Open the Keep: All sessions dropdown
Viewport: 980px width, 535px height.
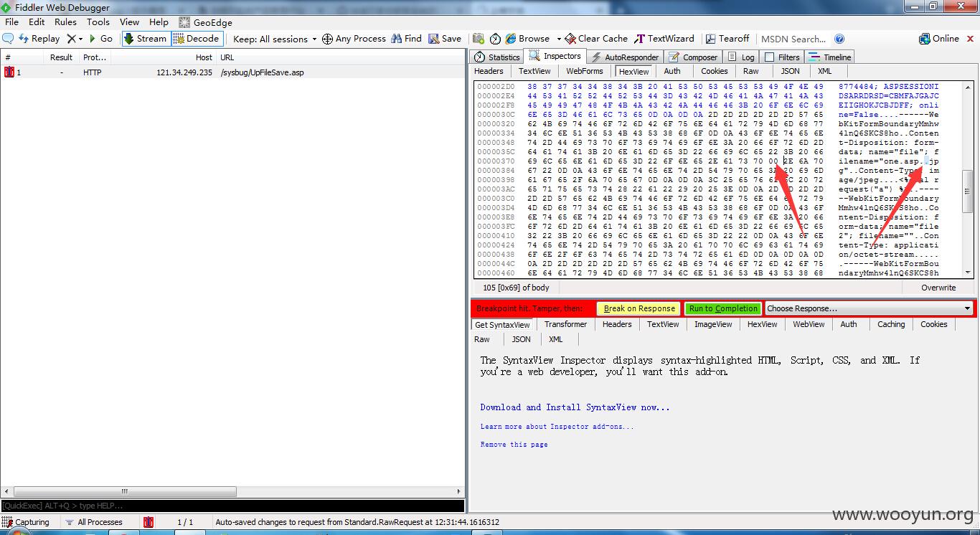[275, 39]
